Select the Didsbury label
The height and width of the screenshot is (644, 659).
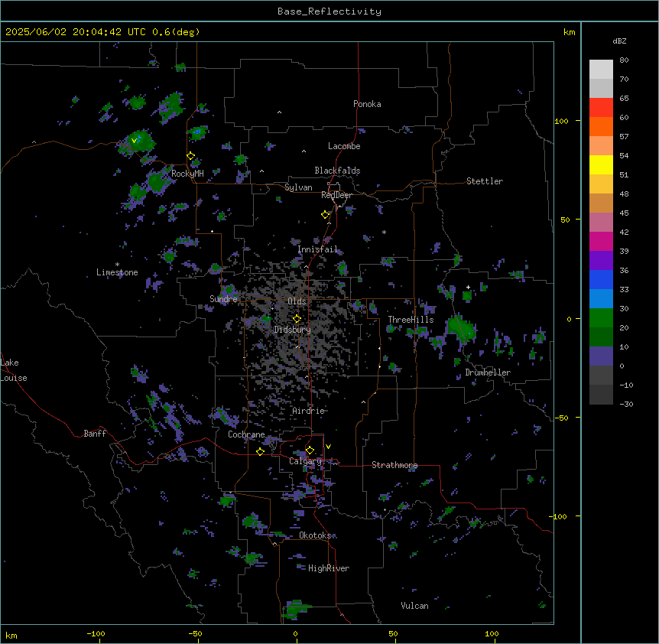pyautogui.click(x=293, y=330)
